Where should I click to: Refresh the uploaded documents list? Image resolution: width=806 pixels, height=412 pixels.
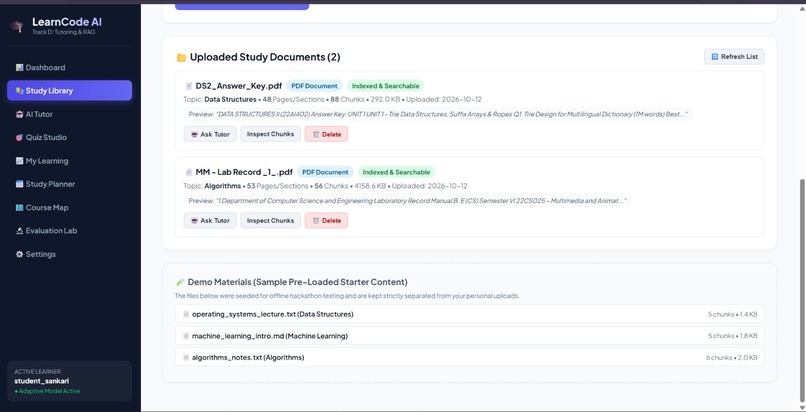coord(734,57)
